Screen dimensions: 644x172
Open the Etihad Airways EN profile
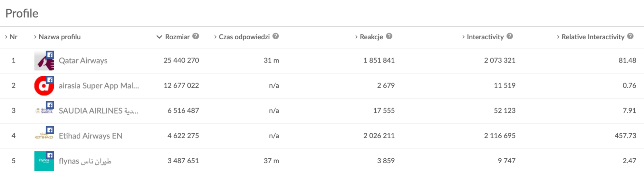pyautogui.click(x=91, y=136)
